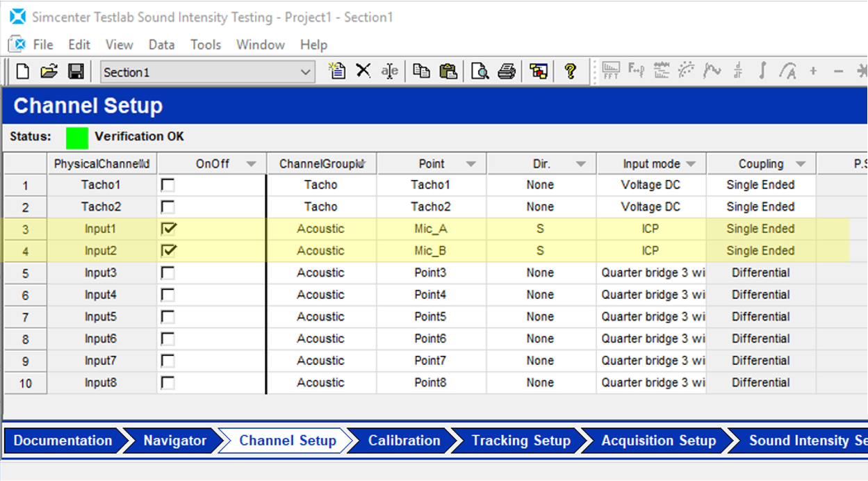Check the Input5 OnOff checkbox
This screenshot has width=868, height=481.
pyautogui.click(x=168, y=316)
